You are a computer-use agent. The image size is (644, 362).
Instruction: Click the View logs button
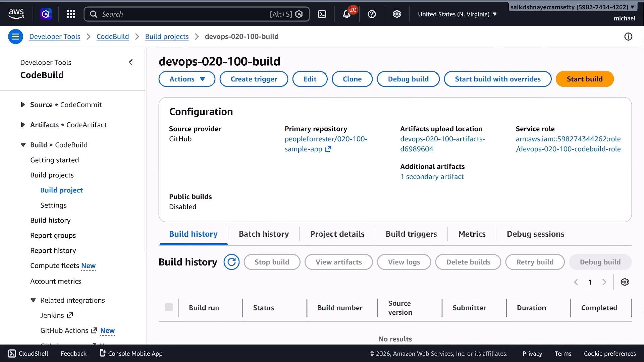tap(404, 262)
